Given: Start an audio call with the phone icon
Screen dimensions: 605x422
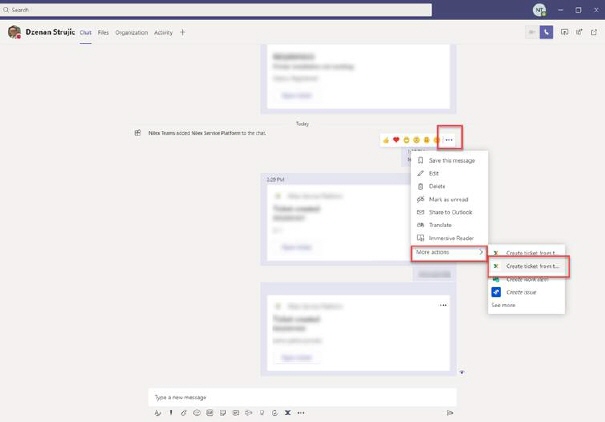Looking at the screenshot, I should (546, 32).
